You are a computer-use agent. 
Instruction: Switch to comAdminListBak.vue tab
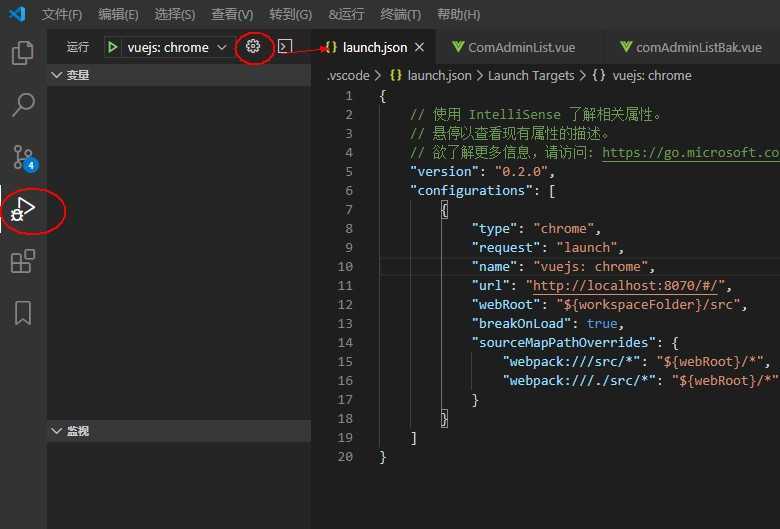click(691, 47)
